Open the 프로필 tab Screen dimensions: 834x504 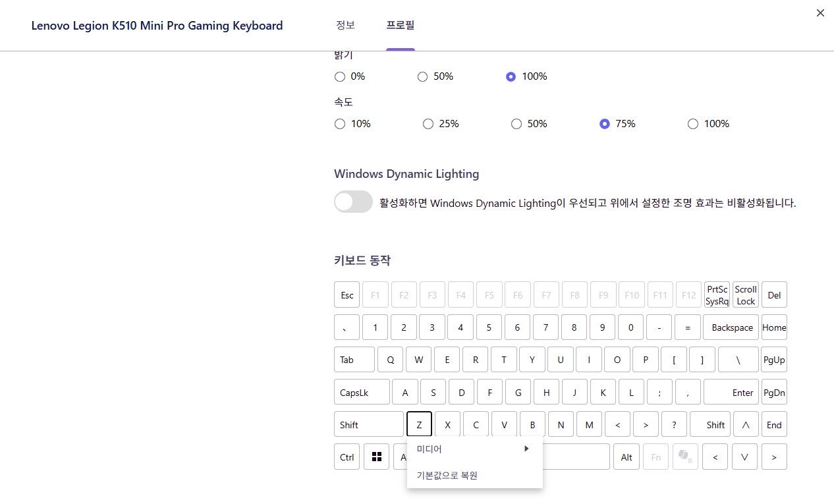click(401, 25)
